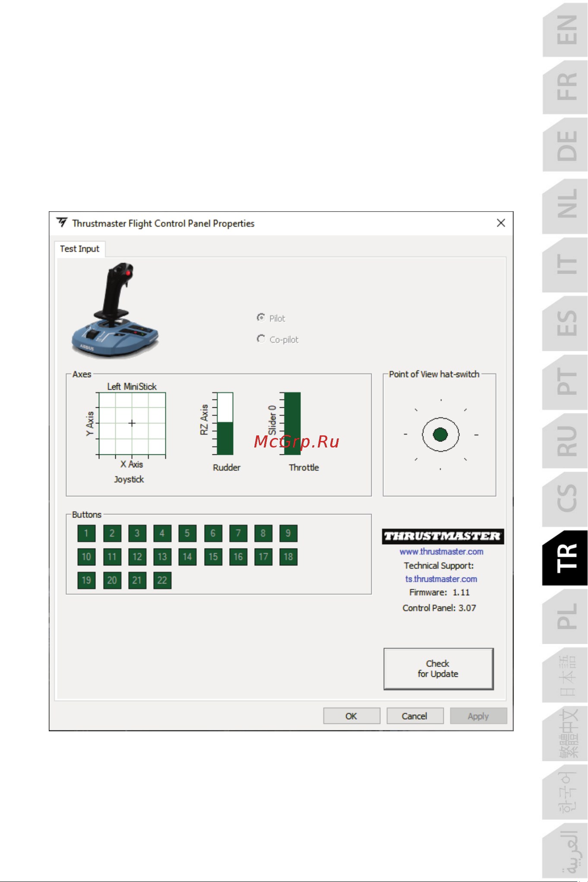Click button indicator 15

[x=213, y=557]
